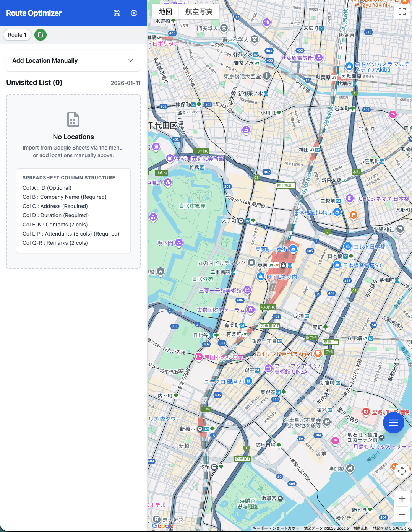The height and width of the screenshot is (532, 412).
Task: Save the current route with the floppy disk icon
Action: [117, 13]
